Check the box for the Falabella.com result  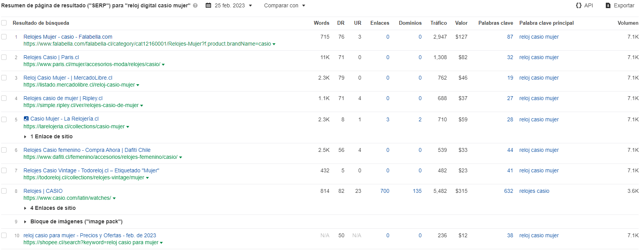coord(4,37)
